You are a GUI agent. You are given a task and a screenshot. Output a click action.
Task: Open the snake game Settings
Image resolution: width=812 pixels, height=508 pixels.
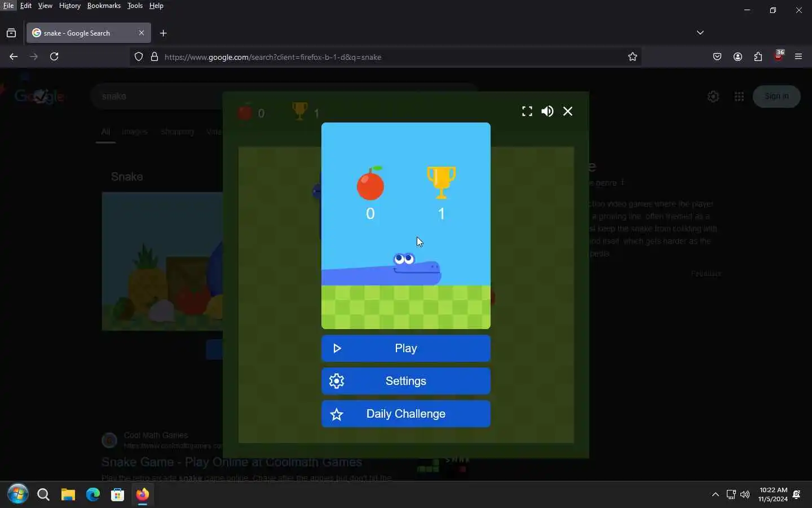(406, 381)
